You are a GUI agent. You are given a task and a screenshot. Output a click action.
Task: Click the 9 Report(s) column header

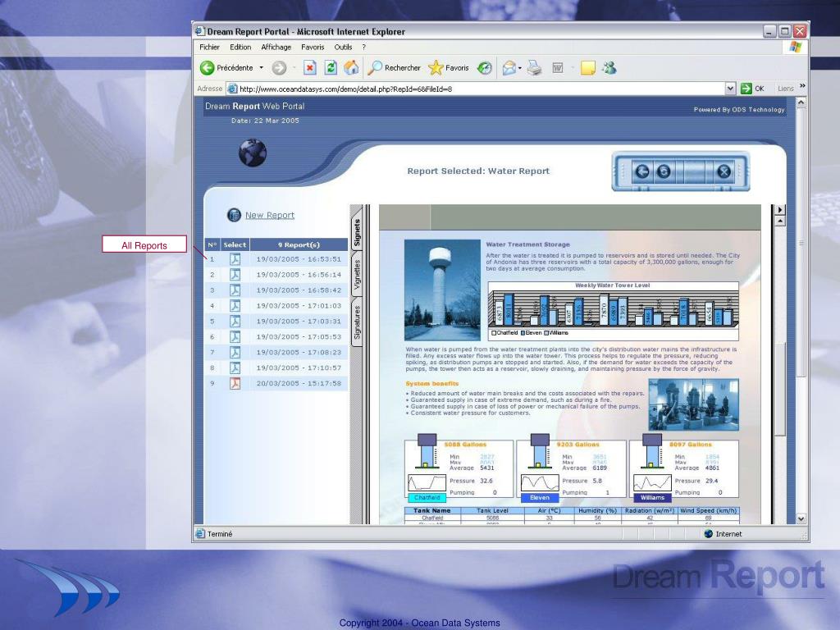tap(299, 244)
